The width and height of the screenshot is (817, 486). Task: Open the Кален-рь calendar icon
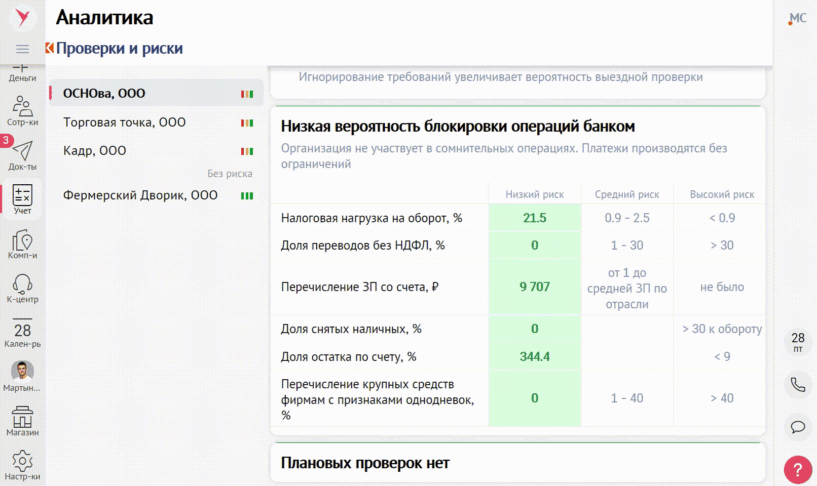22,332
